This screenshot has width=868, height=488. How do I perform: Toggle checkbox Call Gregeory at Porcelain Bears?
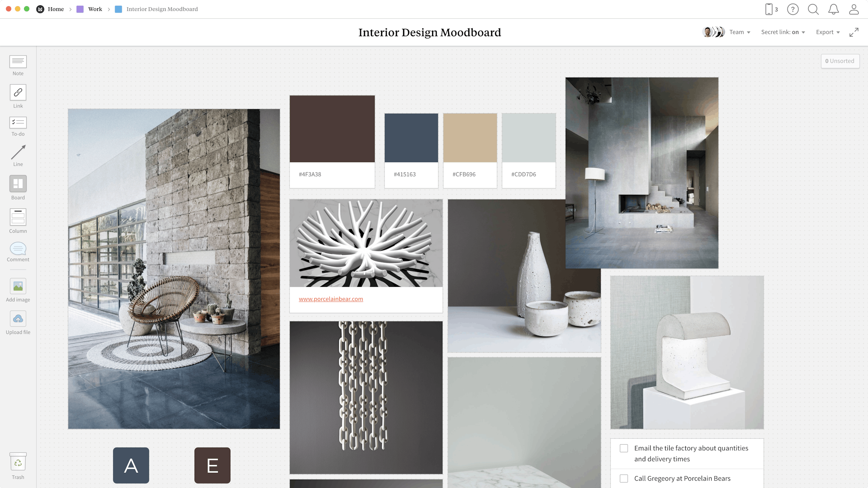[624, 478]
